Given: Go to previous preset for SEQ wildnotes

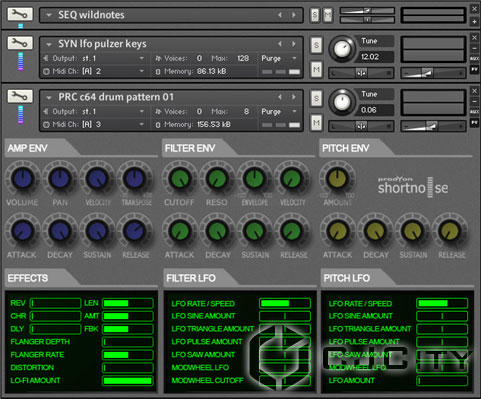Looking at the screenshot, I should (280, 15).
